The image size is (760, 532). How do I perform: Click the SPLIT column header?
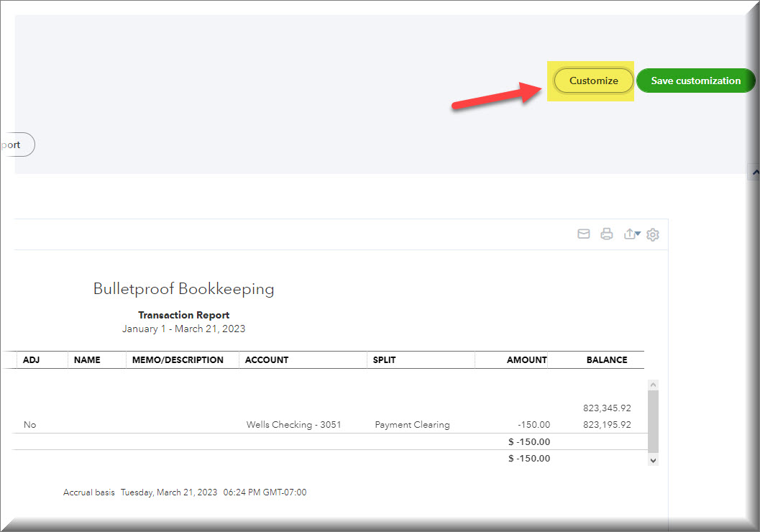[385, 360]
